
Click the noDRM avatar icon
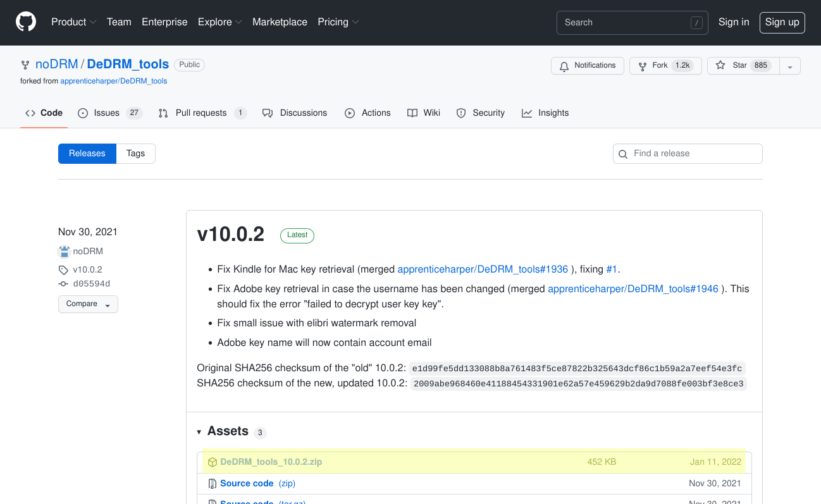64,252
